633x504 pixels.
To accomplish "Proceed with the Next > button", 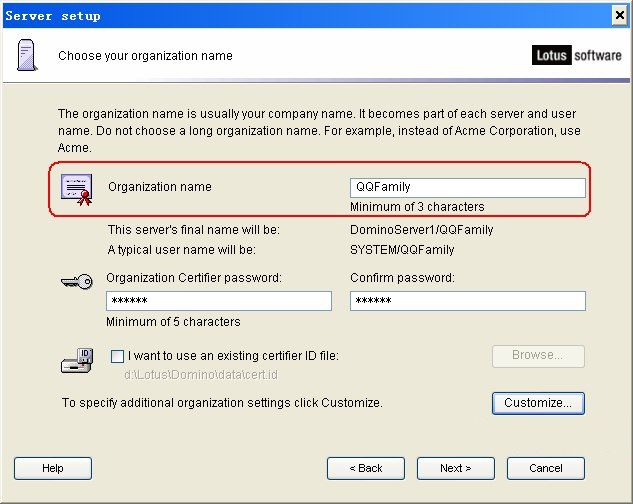I will click(456, 468).
